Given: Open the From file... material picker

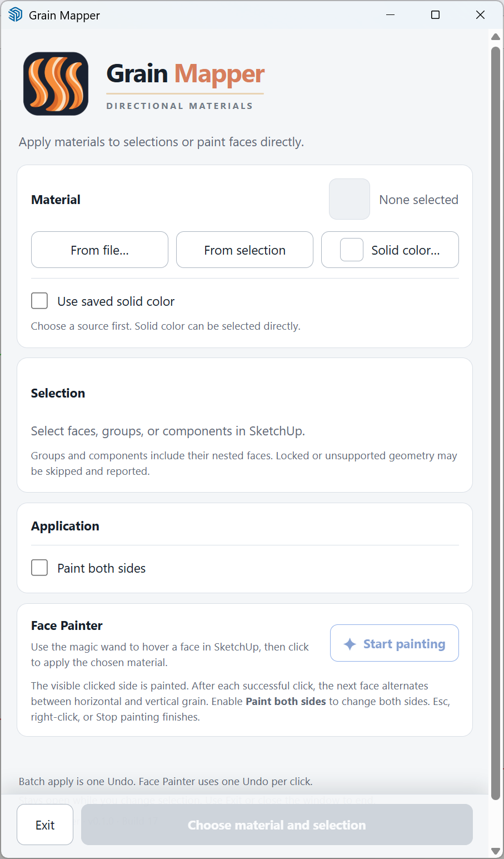Looking at the screenshot, I should [x=99, y=250].
